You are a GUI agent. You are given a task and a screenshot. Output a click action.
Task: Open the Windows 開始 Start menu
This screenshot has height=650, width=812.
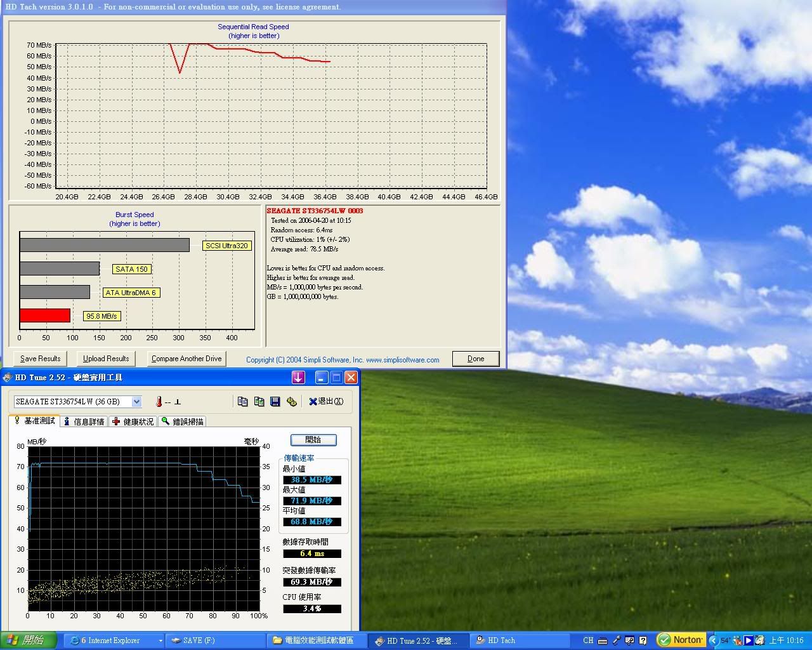point(28,640)
